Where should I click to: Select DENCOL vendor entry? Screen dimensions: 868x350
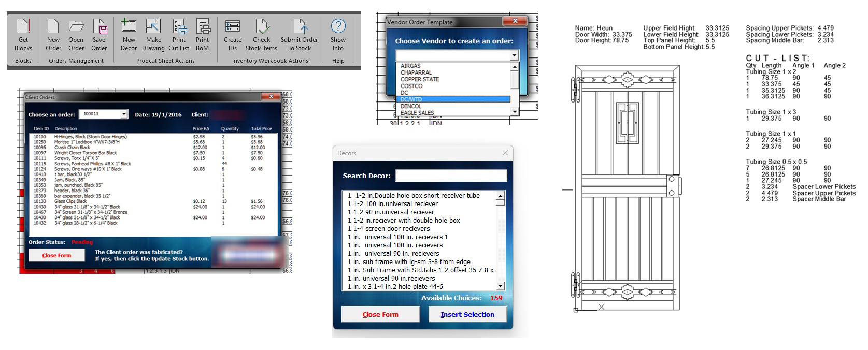[453, 106]
